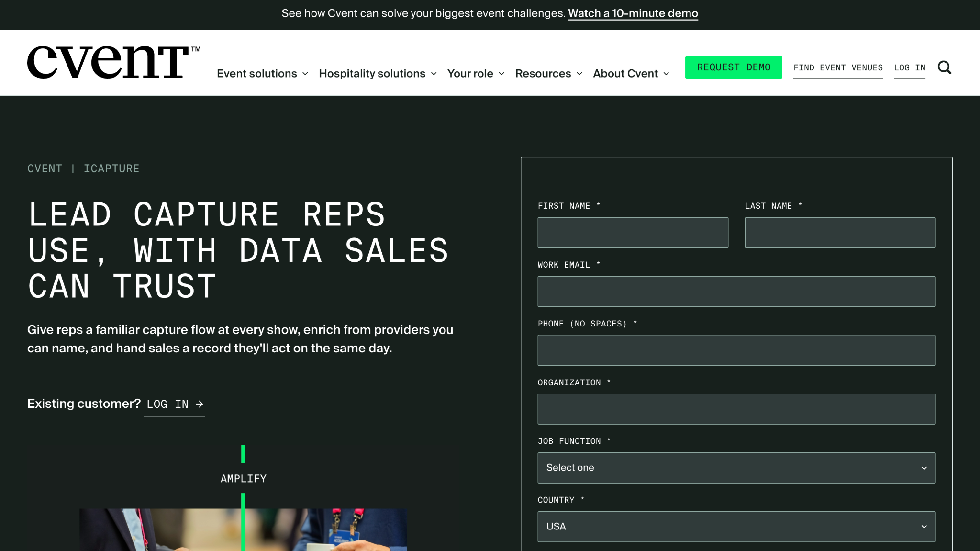Focus the First Name field

[x=633, y=233]
